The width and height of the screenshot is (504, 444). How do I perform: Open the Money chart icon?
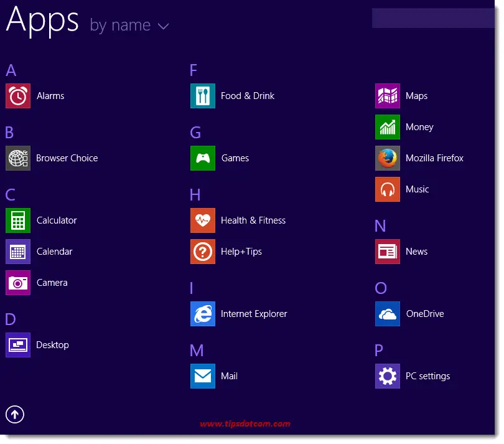(x=388, y=127)
